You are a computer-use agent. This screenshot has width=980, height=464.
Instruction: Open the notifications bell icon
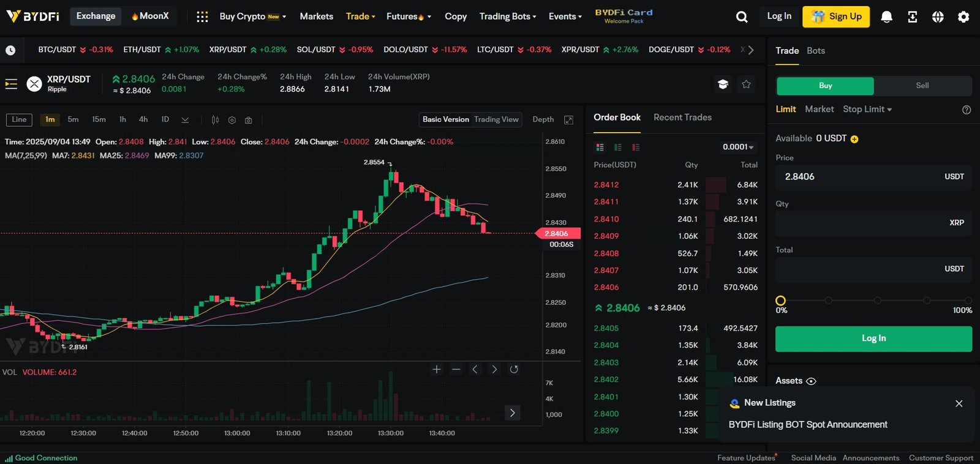click(886, 17)
